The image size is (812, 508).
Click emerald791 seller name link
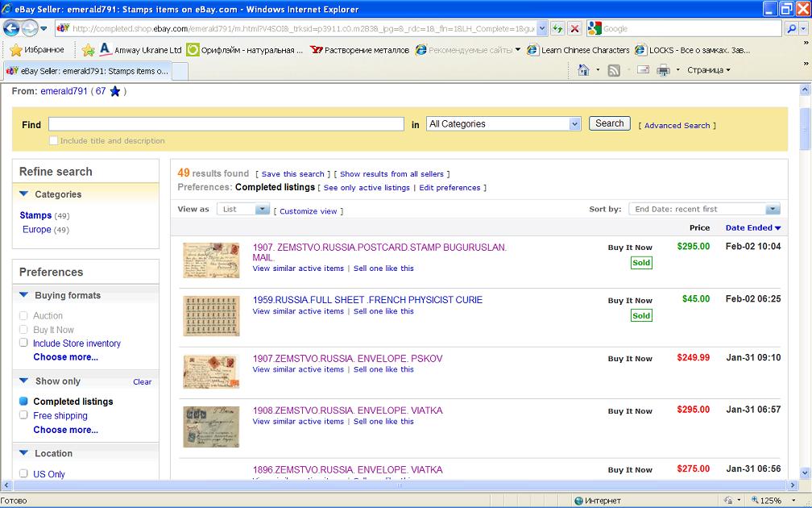click(x=64, y=91)
